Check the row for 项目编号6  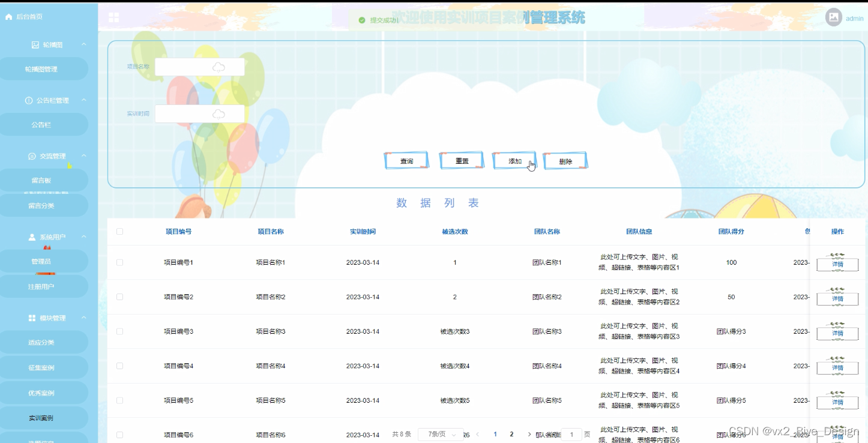pos(119,435)
